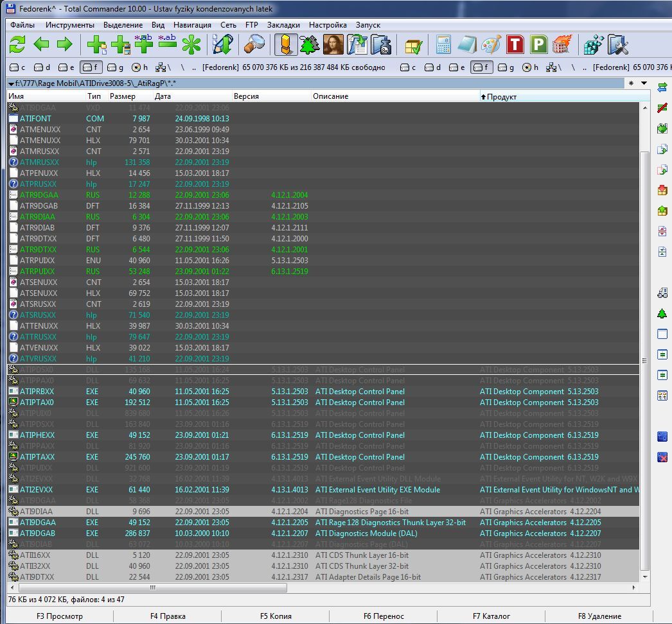The height and width of the screenshot is (624, 672).
Task: Select drive f button in left panel
Action: coord(91,67)
